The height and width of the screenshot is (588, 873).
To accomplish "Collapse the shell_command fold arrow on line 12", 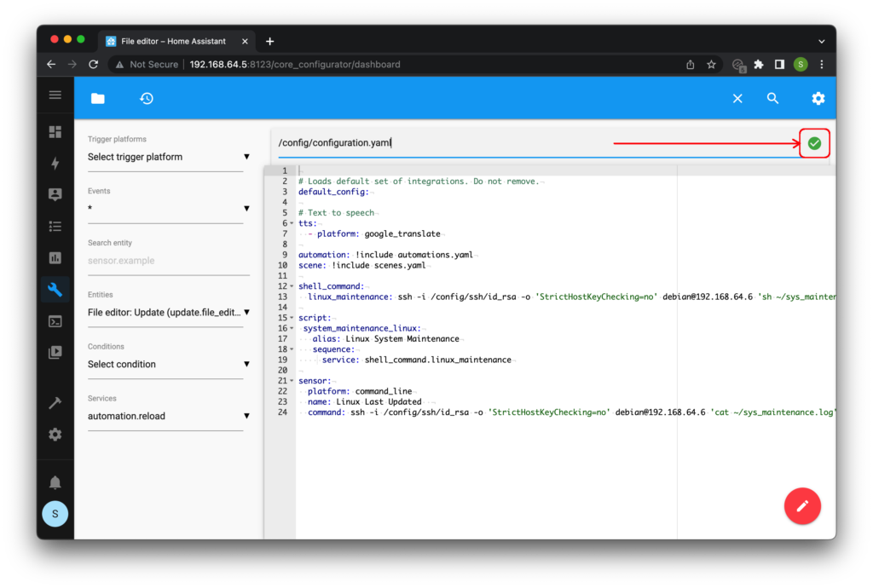I will (x=292, y=286).
